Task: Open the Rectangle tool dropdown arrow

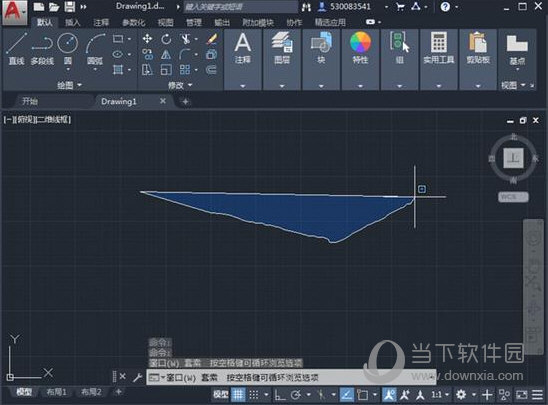Action: (x=129, y=39)
